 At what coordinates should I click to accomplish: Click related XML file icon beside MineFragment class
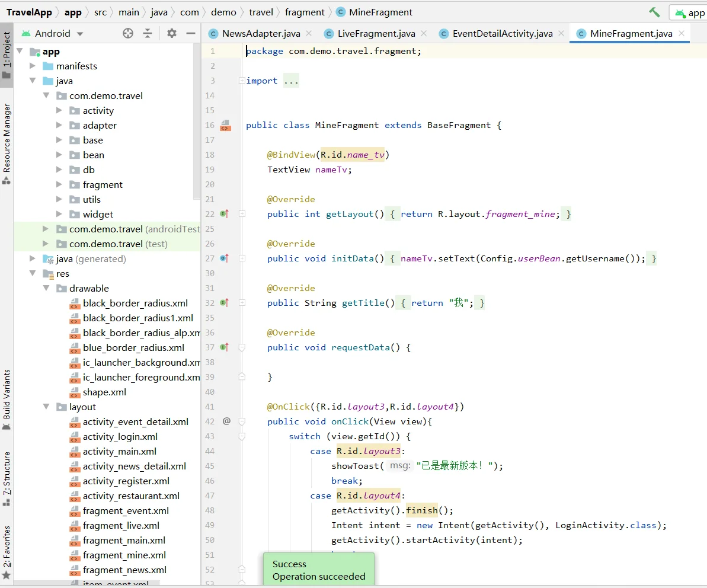(x=225, y=125)
